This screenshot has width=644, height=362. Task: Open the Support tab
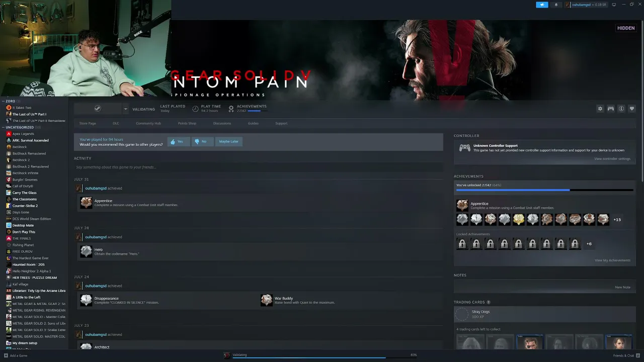coord(281,123)
